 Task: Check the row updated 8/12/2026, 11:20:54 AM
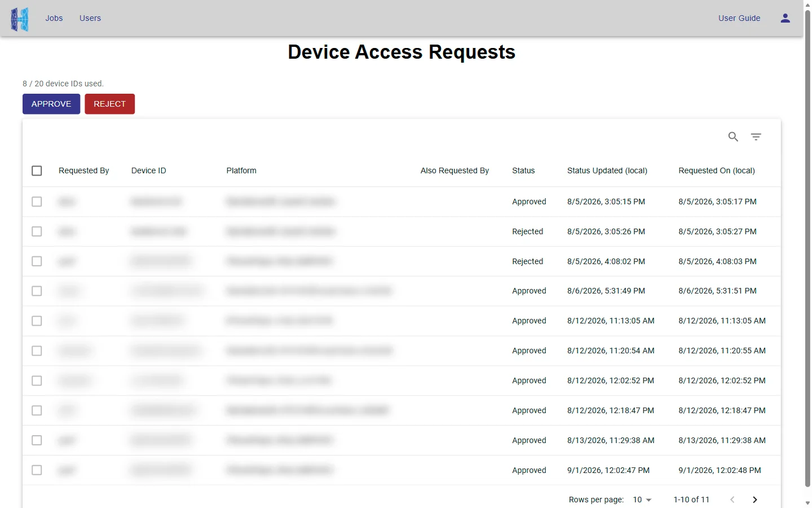click(37, 351)
